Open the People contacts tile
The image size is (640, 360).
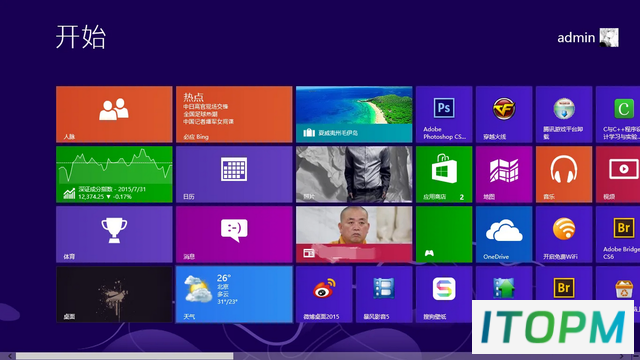tap(114, 114)
